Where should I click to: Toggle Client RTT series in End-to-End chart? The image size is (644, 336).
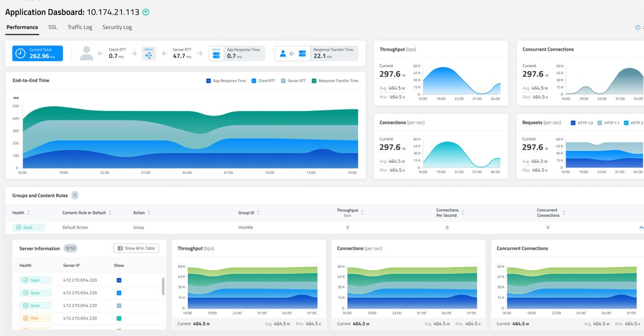(254, 81)
